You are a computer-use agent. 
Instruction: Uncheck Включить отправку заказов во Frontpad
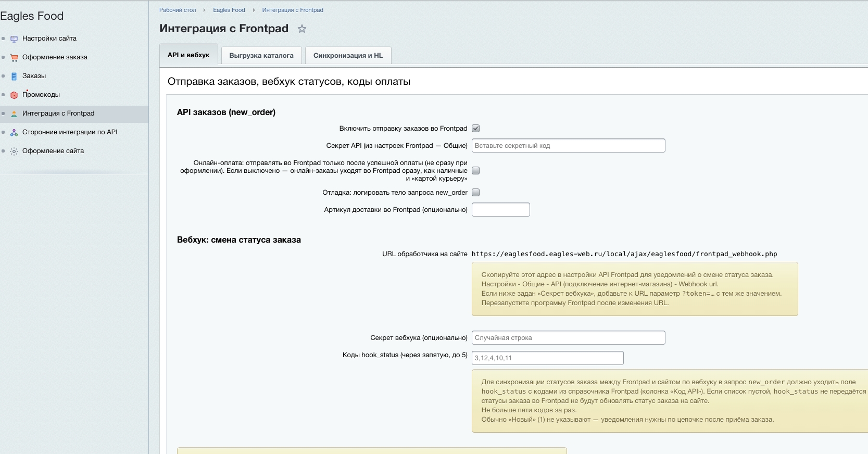pyautogui.click(x=475, y=129)
